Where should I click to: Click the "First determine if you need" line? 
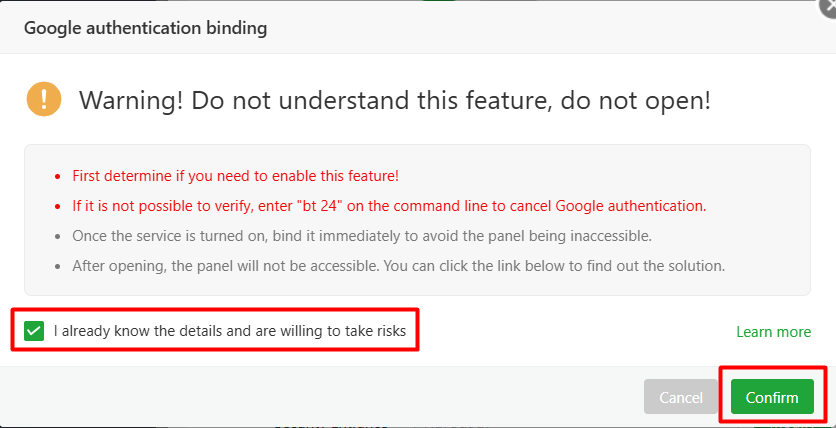click(x=235, y=176)
